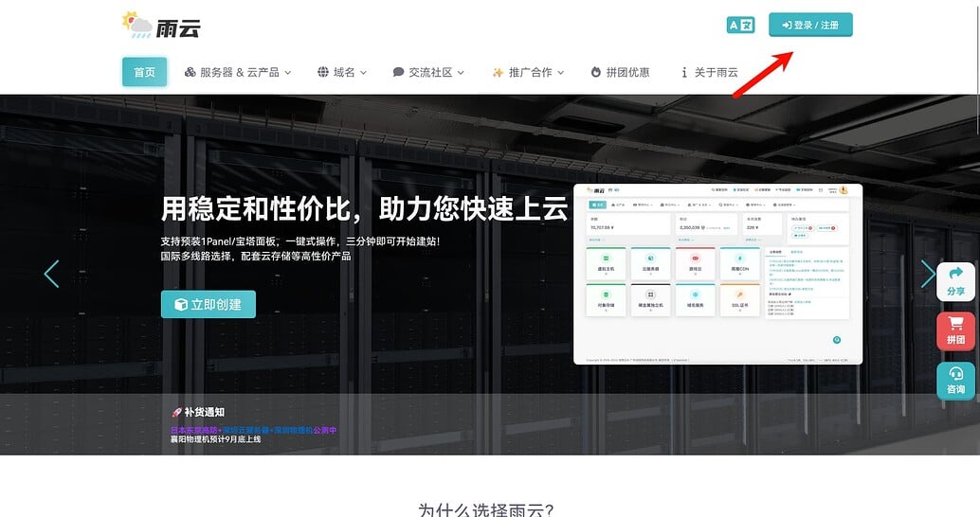Click the globe icon beside 域名
Viewport: 980px width, 517px height.
(323, 72)
